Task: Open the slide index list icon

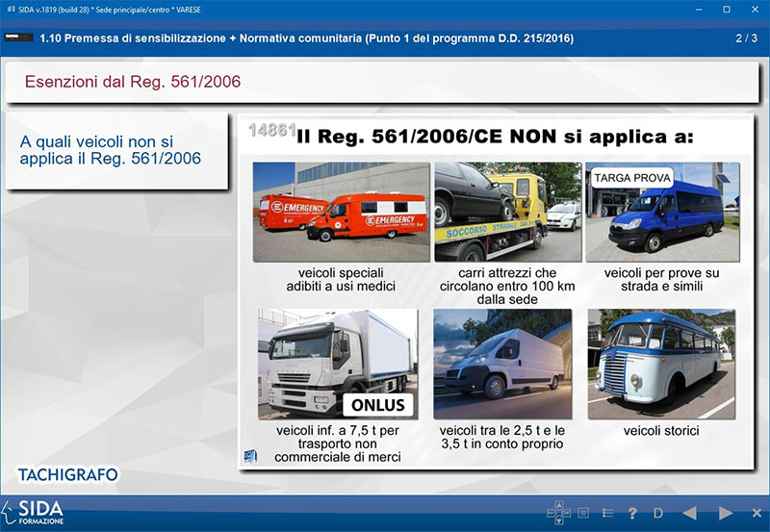Action: (608, 513)
